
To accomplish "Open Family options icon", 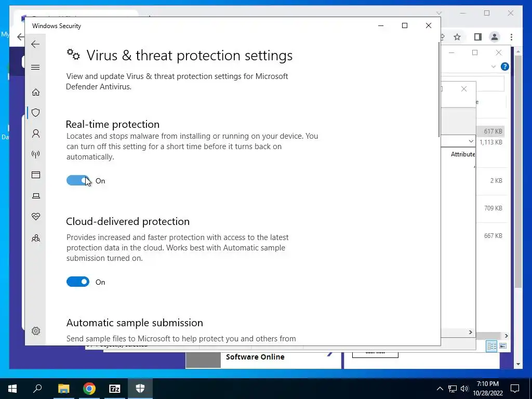I will (36, 238).
